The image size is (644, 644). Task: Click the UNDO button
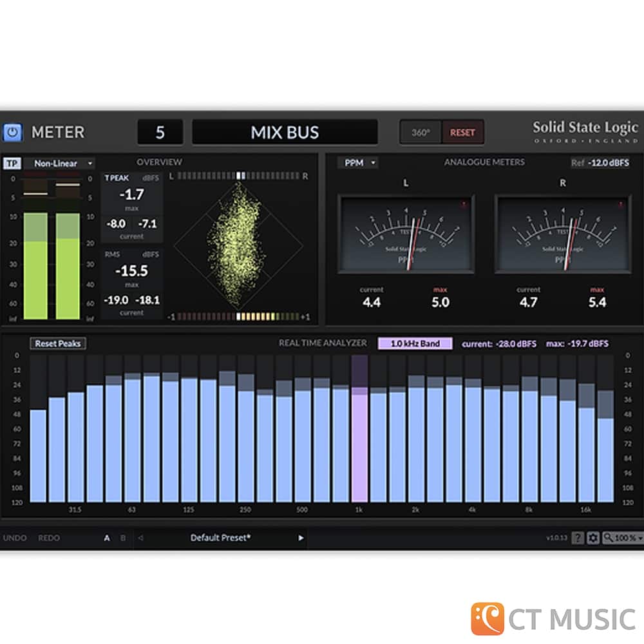[x=15, y=538]
